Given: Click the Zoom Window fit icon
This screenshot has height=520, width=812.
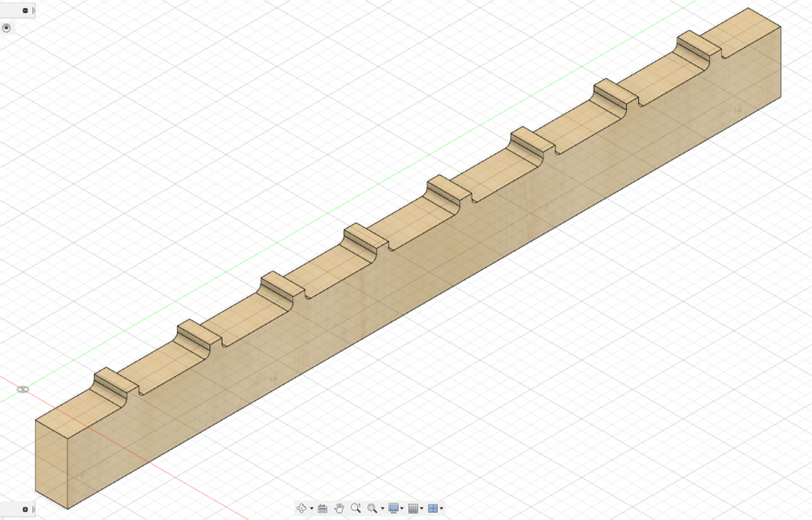Looking at the screenshot, I should click(372, 509).
